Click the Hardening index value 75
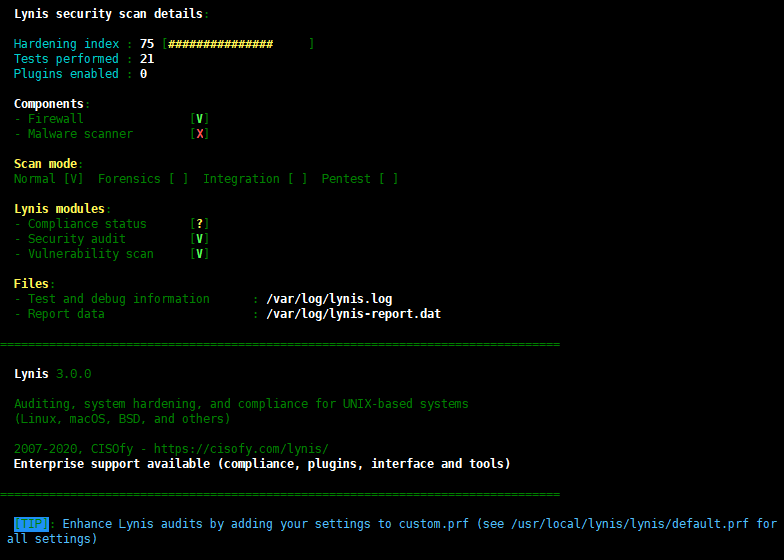 pyautogui.click(x=147, y=44)
